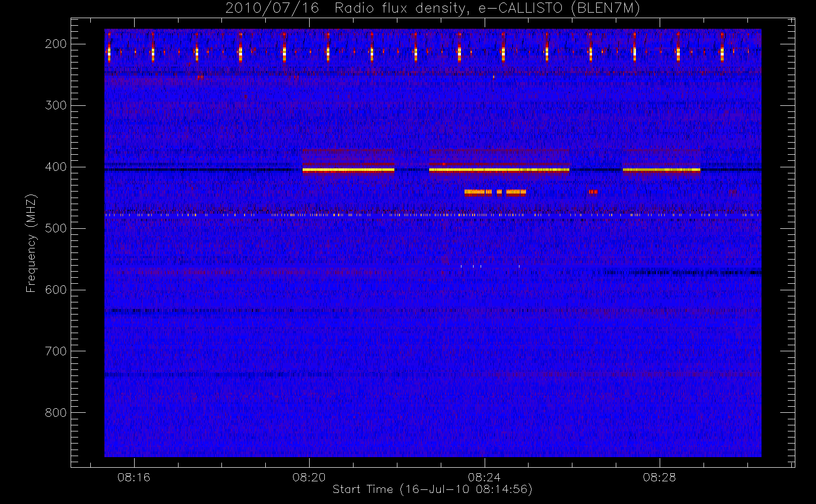Click the 700 frequency tick label
This screenshot has width=816, height=504.
pyautogui.click(x=56, y=351)
